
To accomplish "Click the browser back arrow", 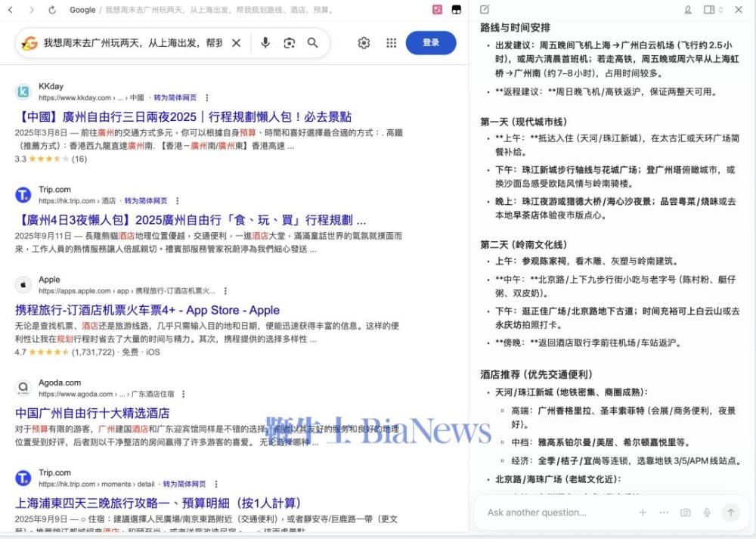I will click(x=11, y=10).
